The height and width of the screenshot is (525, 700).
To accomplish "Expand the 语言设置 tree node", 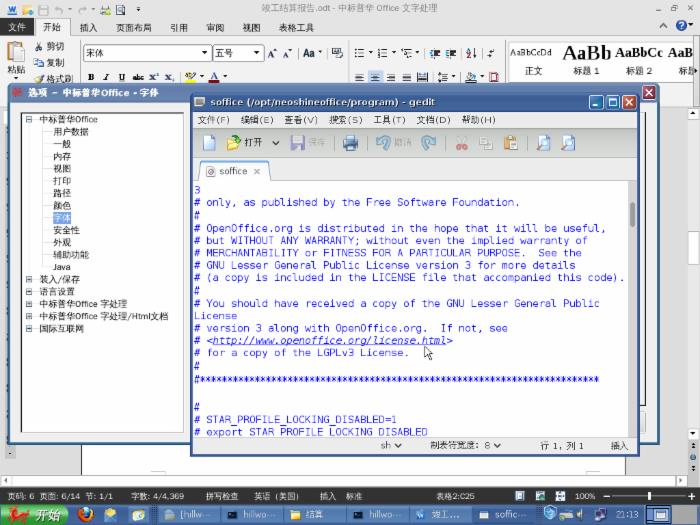I will tap(29, 292).
